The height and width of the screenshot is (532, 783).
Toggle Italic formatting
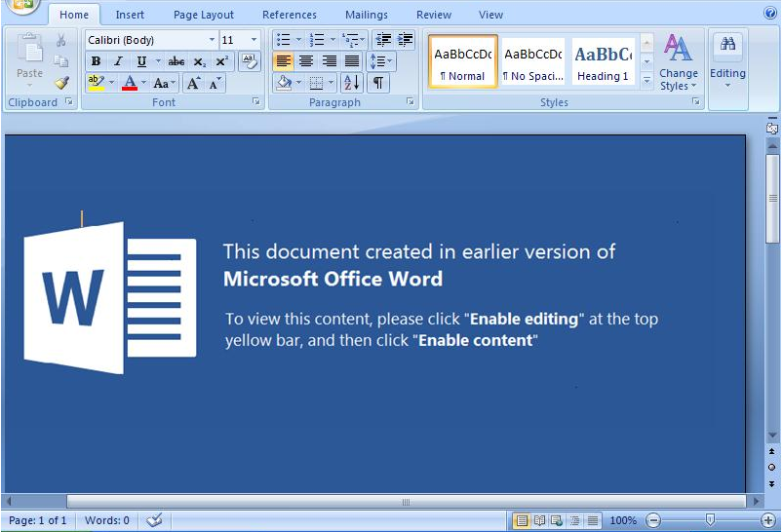click(118, 61)
